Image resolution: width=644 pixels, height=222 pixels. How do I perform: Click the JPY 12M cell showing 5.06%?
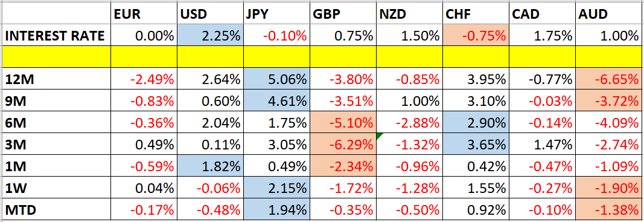[x=276, y=79]
